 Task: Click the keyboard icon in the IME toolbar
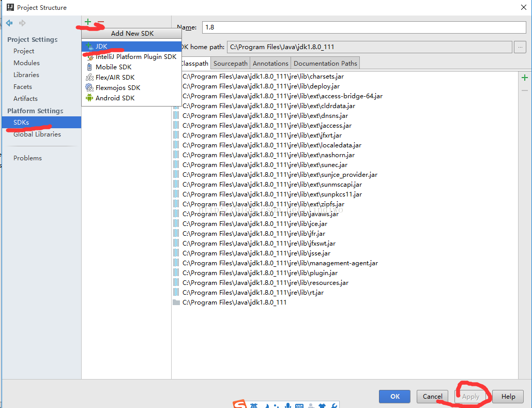pos(299,405)
